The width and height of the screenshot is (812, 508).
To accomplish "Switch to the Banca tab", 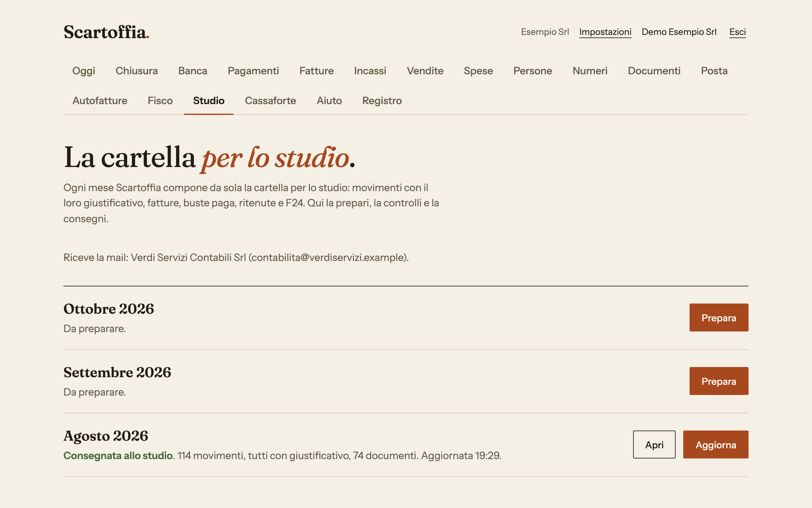I will (193, 71).
